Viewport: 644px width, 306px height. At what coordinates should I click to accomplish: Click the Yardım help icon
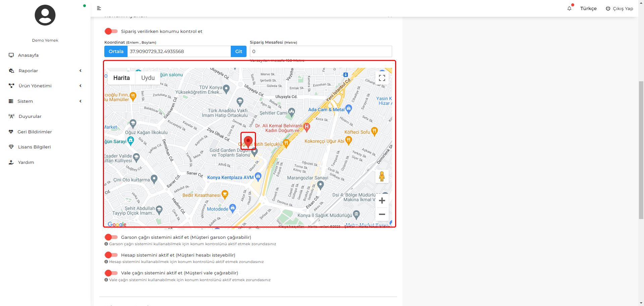[x=11, y=162]
